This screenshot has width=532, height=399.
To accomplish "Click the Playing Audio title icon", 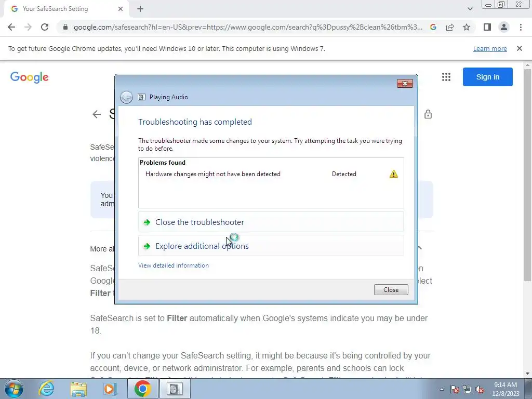I will tap(141, 97).
